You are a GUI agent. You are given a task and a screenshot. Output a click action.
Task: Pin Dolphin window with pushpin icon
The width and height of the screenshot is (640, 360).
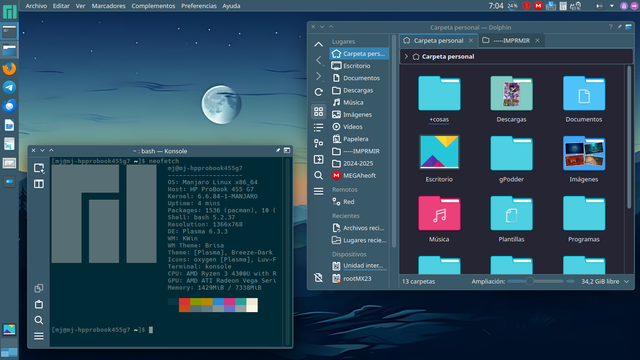620,27
